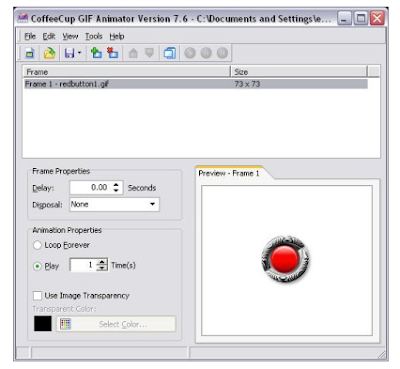Image resolution: width=400 pixels, height=369 pixels.
Task: Click the duplicate frames toolbar icon
Action: (x=169, y=53)
